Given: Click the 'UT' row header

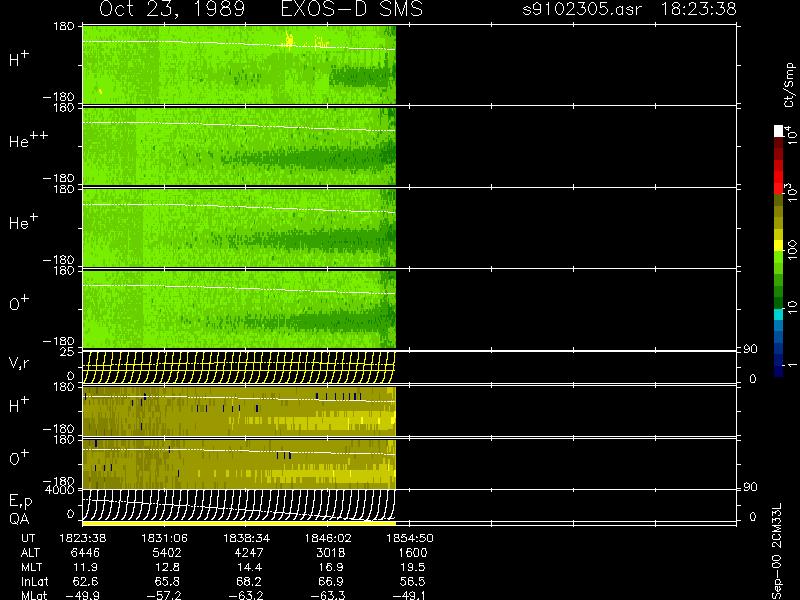Looking at the screenshot, I should pyautogui.click(x=28, y=538).
